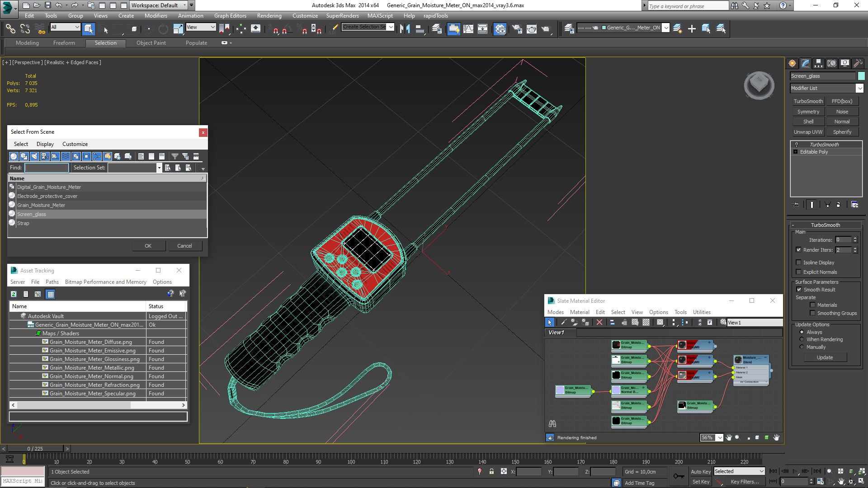This screenshot has height=488, width=868.
Task: Click the Find field in Select From Scene
Action: [47, 168]
